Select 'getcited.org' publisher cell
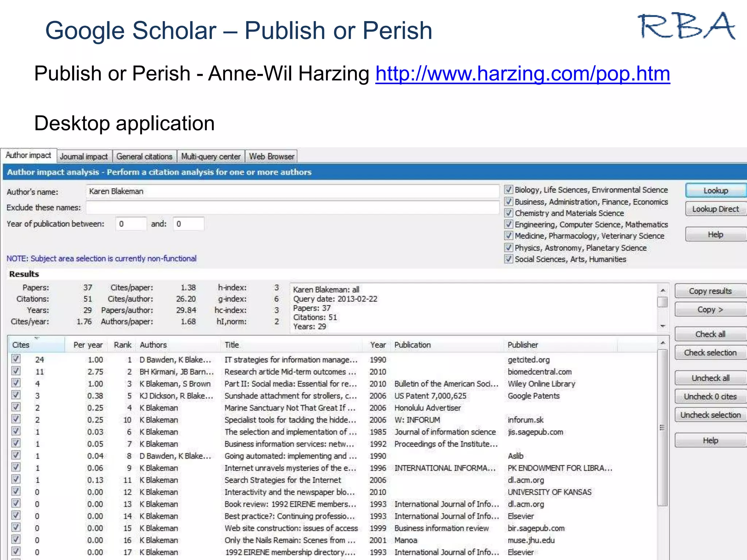747x560 pixels. [529, 360]
